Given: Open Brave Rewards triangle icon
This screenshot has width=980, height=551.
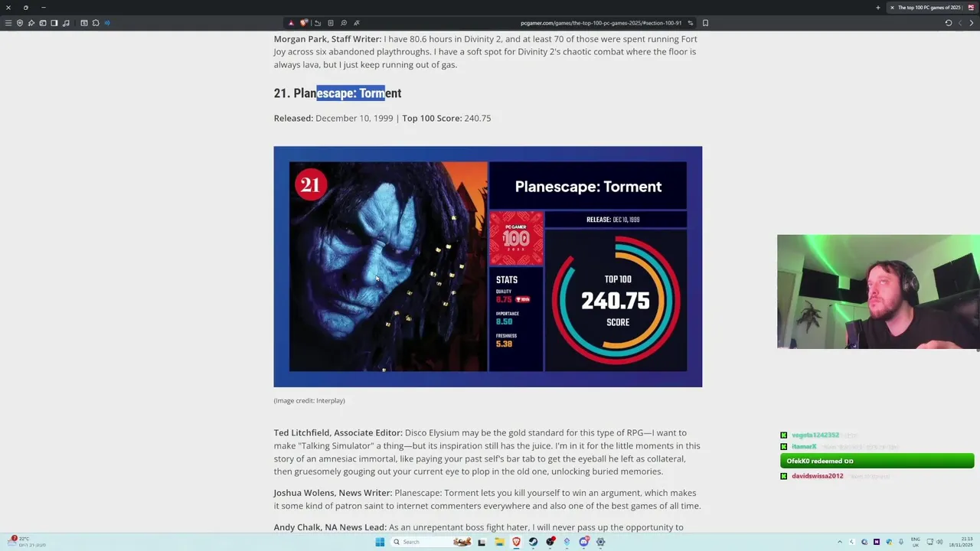Looking at the screenshot, I should [x=291, y=23].
